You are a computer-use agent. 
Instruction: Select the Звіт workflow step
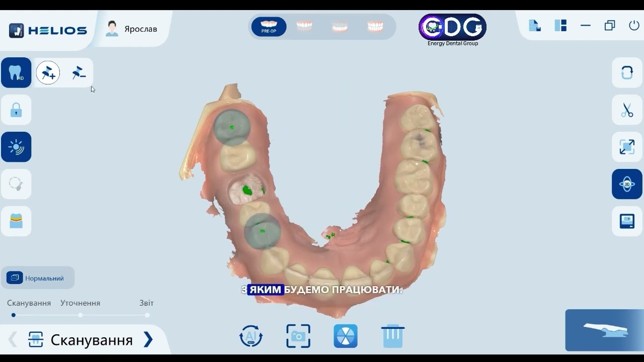point(146,303)
